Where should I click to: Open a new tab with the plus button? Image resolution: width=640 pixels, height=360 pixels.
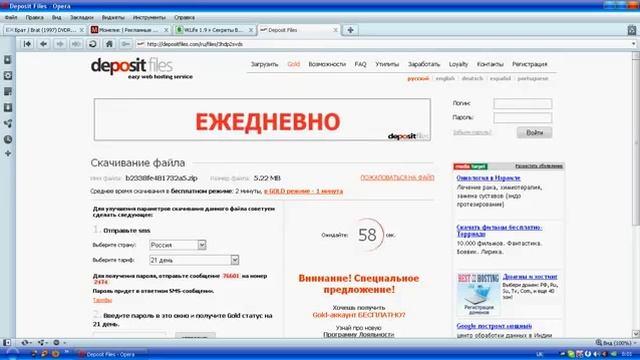[350, 30]
